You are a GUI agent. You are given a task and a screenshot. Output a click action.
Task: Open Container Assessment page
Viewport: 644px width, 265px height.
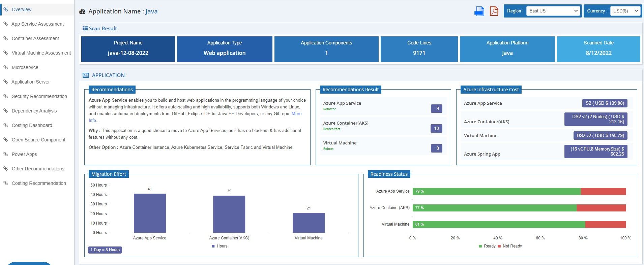35,38
